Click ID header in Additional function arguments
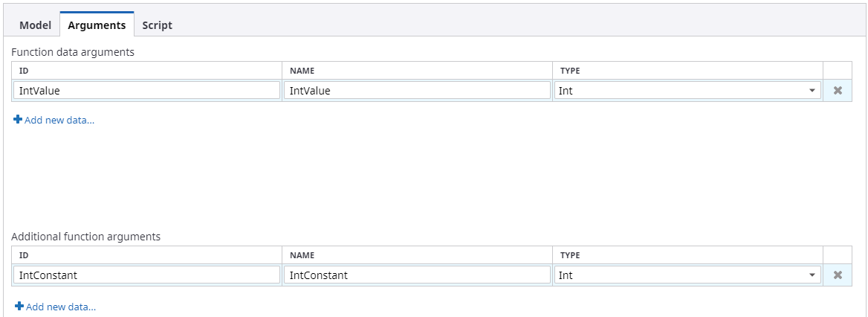The width and height of the screenshot is (868, 317). coord(24,255)
